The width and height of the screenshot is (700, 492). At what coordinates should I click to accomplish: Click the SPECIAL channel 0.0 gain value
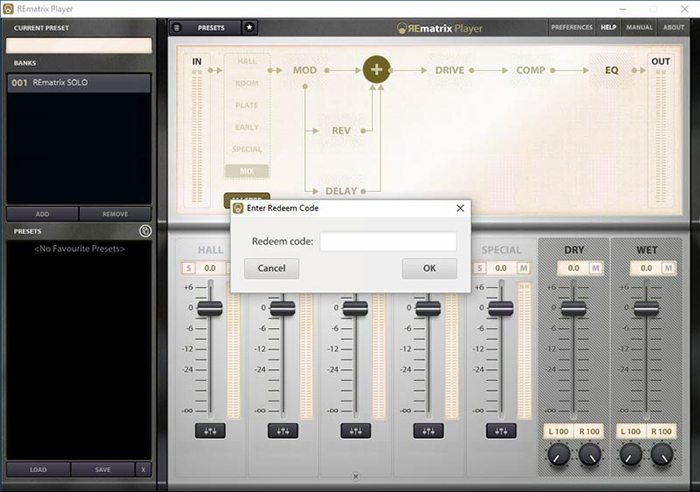[501, 268]
